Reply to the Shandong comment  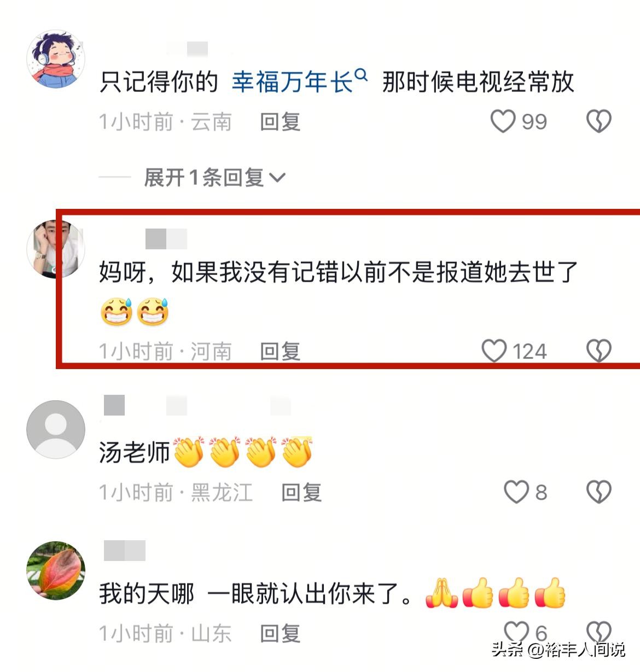pos(280,633)
